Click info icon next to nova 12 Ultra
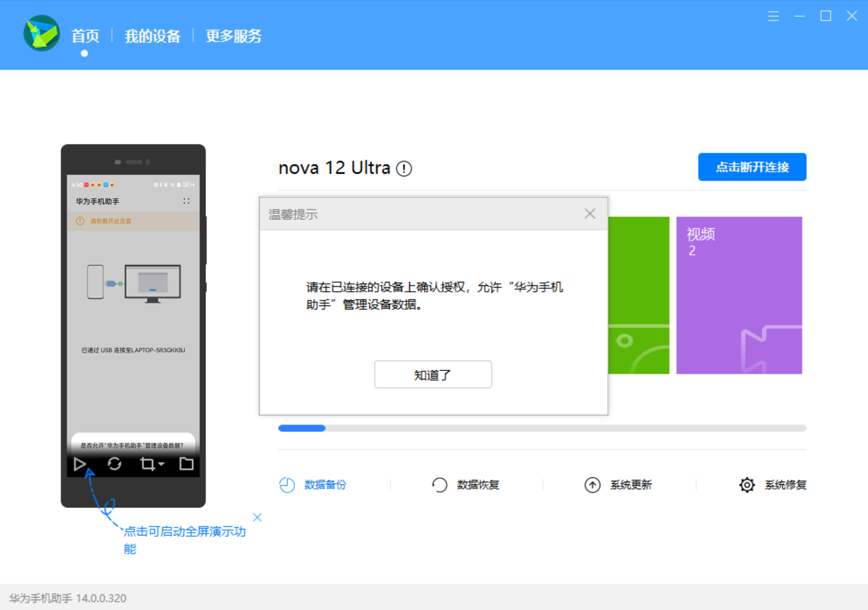 [x=404, y=168]
